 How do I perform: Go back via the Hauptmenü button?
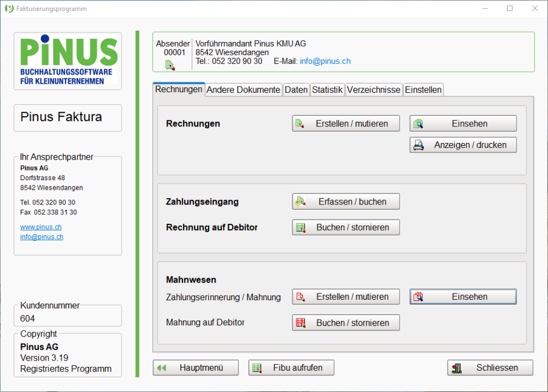196,368
